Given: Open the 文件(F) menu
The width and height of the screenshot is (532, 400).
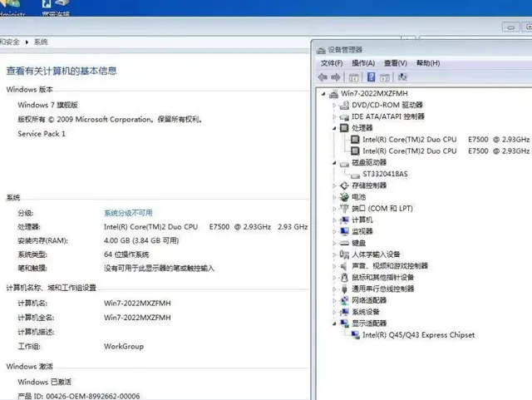Looking at the screenshot, I should point(332,63).
